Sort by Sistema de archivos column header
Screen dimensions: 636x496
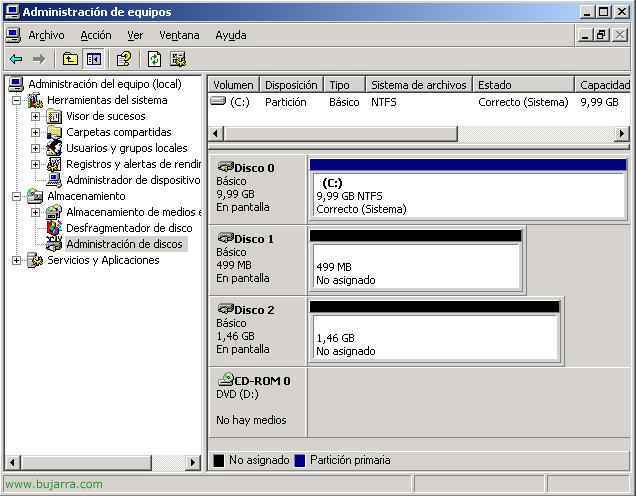419,85
